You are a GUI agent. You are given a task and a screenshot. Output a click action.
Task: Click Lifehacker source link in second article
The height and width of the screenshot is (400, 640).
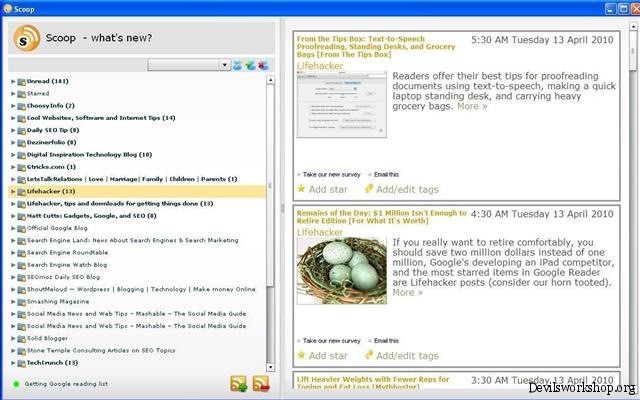pos(320,232)
